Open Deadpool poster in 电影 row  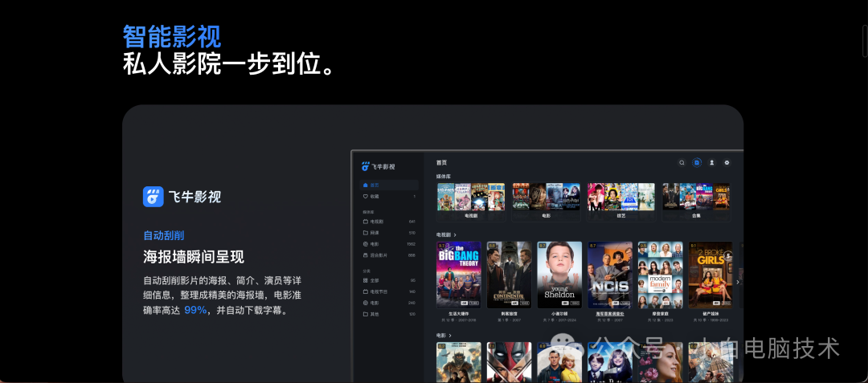(x=509, y=362)
